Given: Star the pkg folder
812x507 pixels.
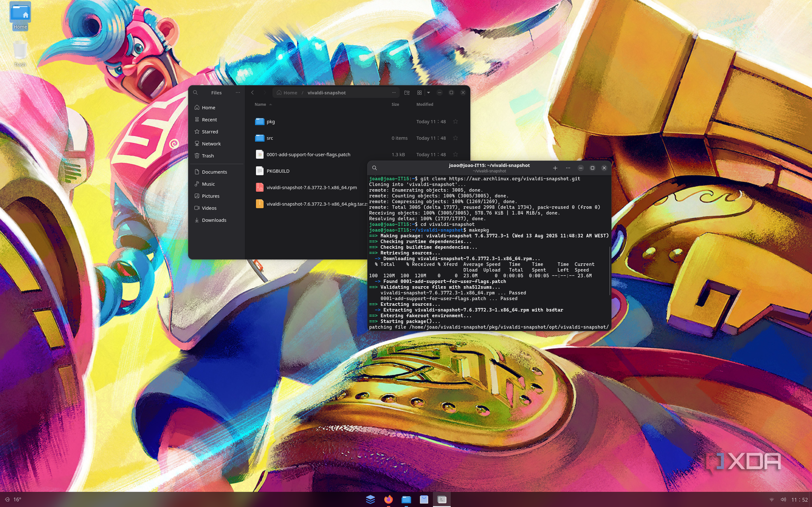Looking at the screenshot, I should (455, 121).
